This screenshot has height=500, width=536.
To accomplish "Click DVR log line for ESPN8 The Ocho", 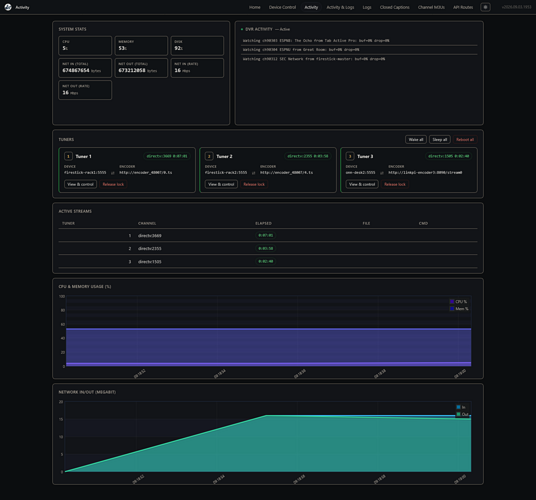I will [x=359, y=41].
